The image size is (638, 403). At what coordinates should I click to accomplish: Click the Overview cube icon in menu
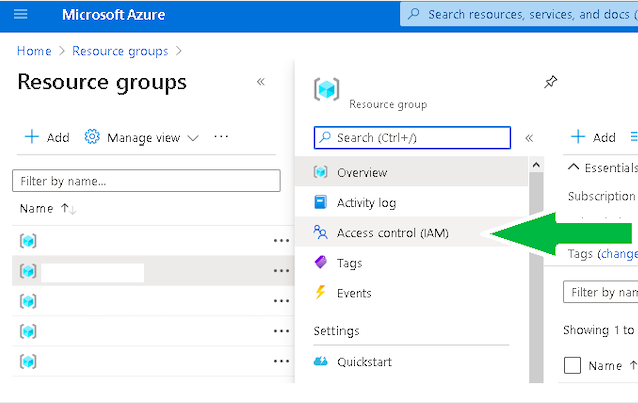[320, 172]
